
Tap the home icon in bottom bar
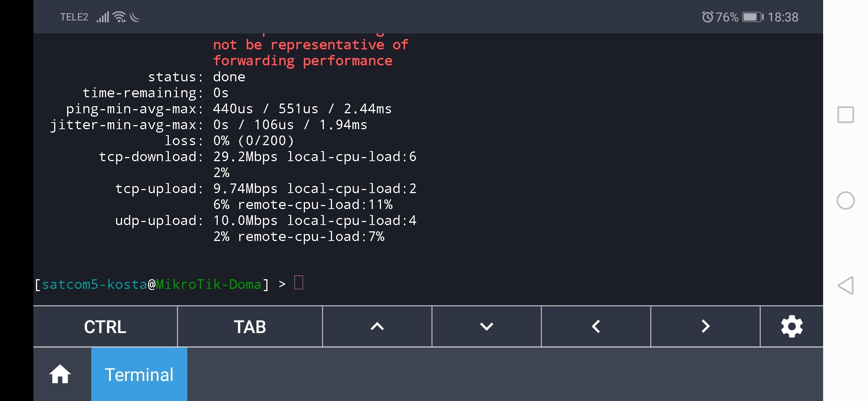tap(60, 374)
